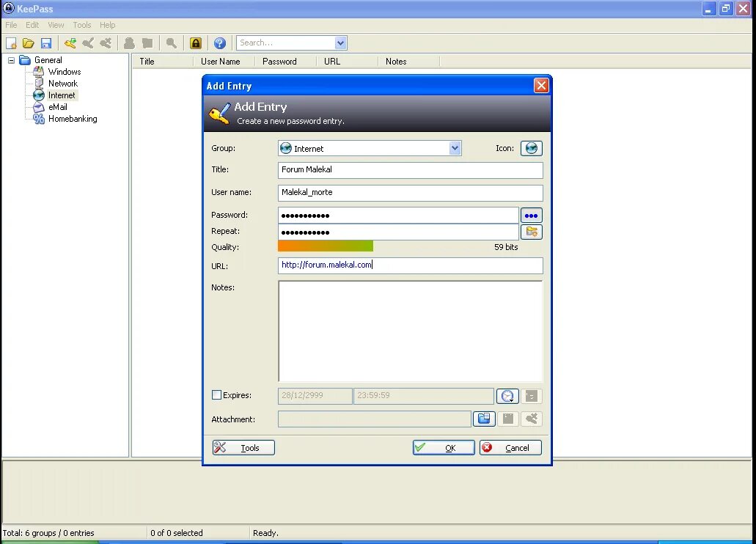This screenshot has width=756, height=544.
Task: Select the Windows group in tree
Action: pos(64,72)
